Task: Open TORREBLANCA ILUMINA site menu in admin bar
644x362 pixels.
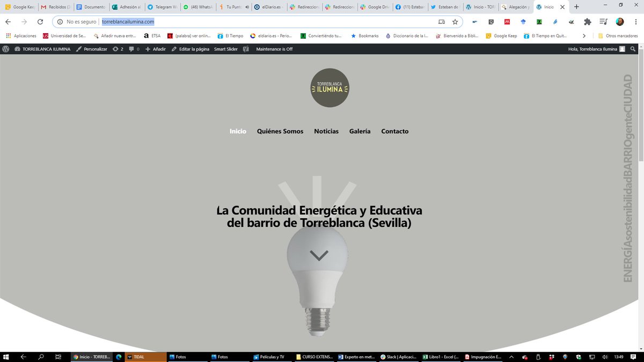Action: (x=42, y=49)
